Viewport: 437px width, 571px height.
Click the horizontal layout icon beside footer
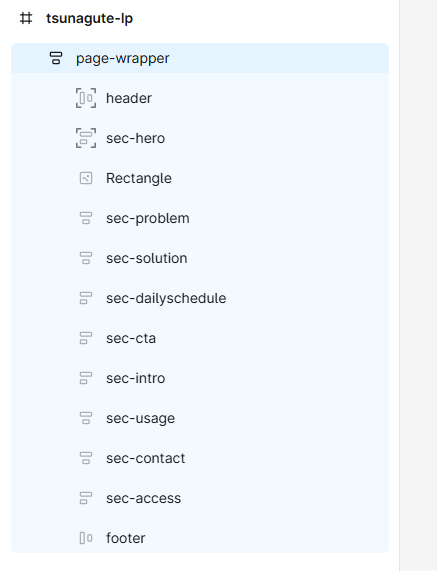click(x=86, y=538)
